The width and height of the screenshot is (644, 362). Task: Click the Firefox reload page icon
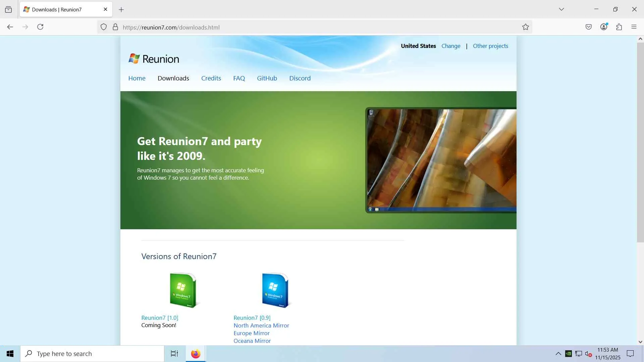40,27
